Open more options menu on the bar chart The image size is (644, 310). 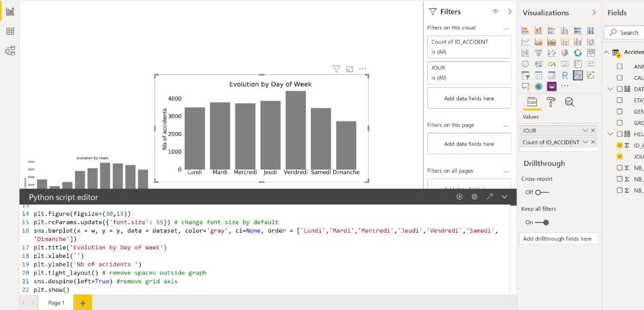363,70
